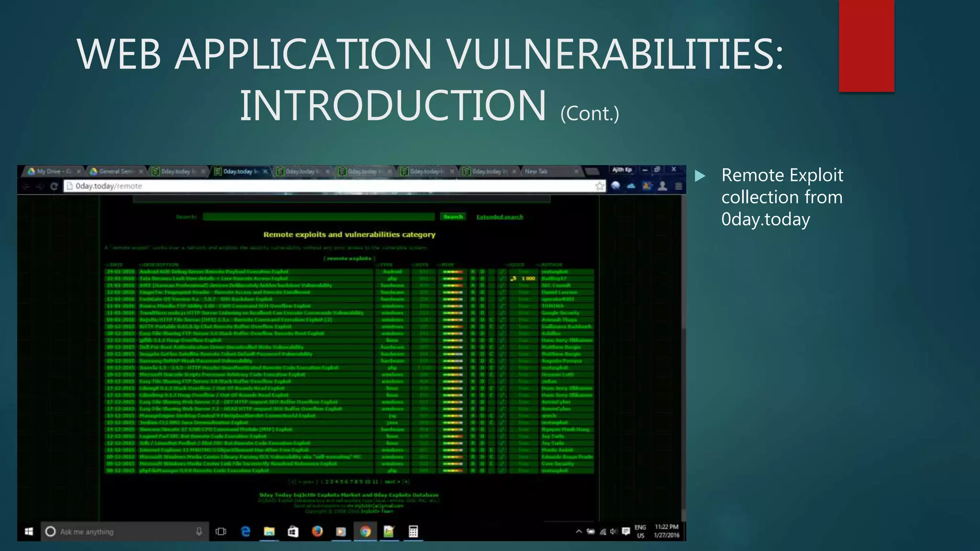Go forward in Chrome browser
The image size is (980, 551).
point(40,187)
